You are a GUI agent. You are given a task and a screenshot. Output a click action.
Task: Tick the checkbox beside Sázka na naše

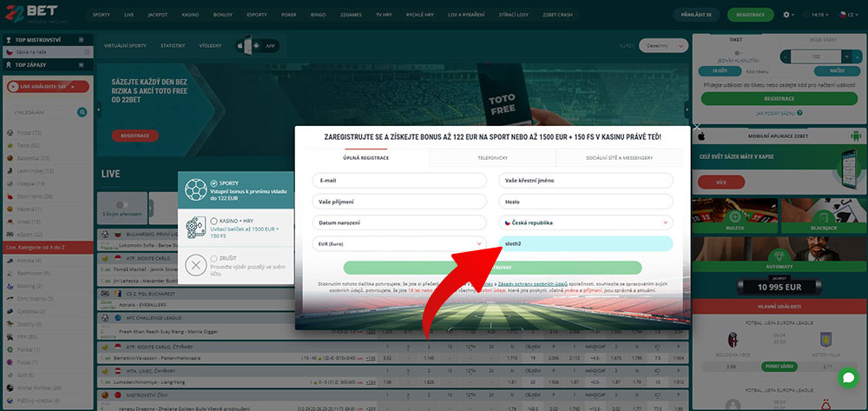click(87, 52)
